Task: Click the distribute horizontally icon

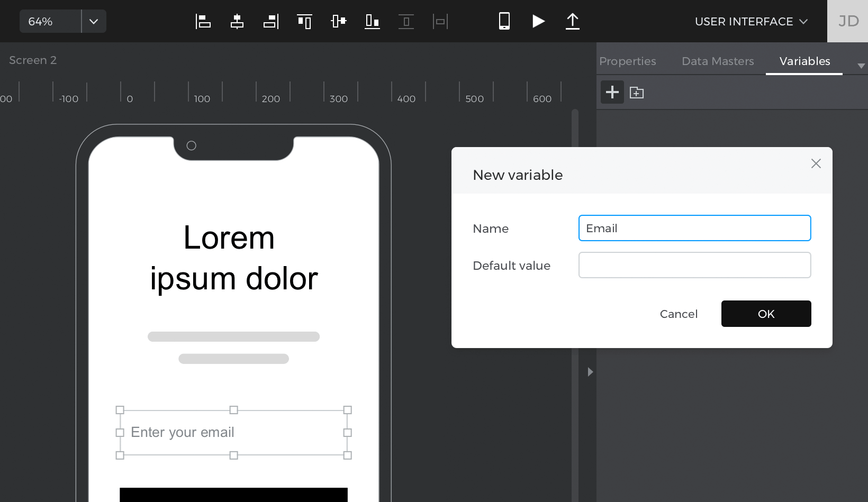Action: (440, 21)
